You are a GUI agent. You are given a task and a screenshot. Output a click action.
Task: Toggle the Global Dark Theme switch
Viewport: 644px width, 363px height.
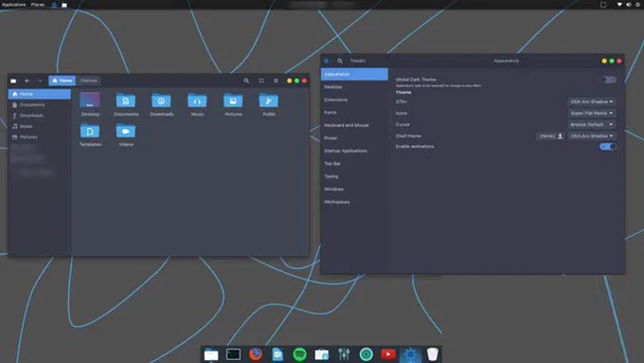tap(608, 80)
